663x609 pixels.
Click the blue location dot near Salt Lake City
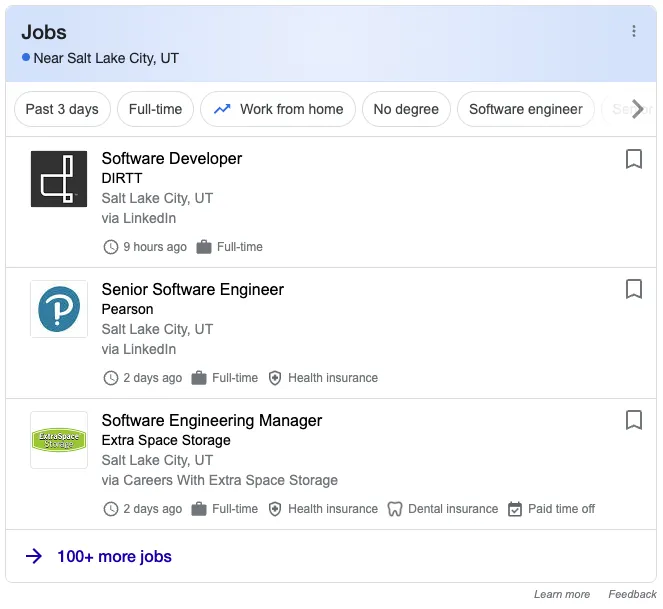click(26, 57)
